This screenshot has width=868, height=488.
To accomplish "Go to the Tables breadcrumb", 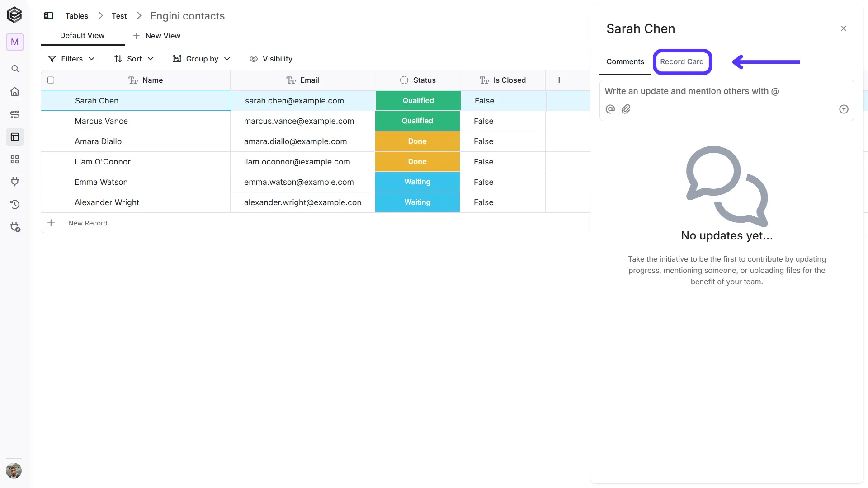I will click(77, 16).
